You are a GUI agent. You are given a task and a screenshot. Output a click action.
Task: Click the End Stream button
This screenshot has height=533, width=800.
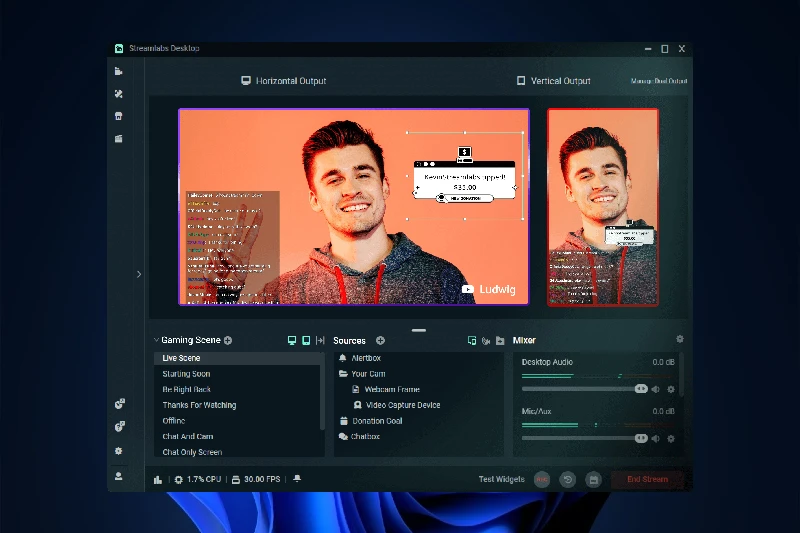tap(647, 479)
